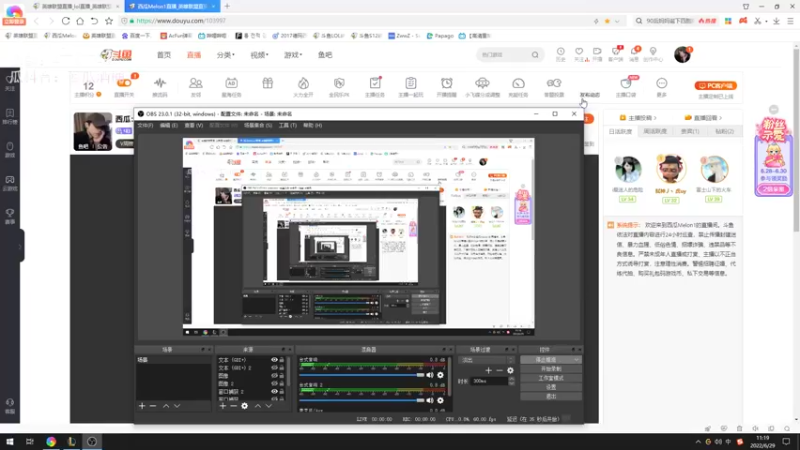Open OBS 设置 button

[551, 387]
